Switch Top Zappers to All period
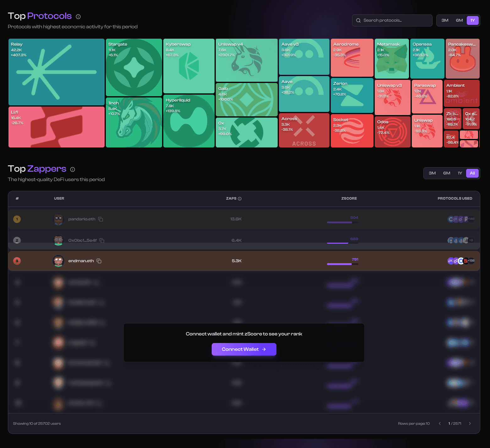Image resolution: width=490 pixels, height=448 pixels. click(x=472, y=173)
